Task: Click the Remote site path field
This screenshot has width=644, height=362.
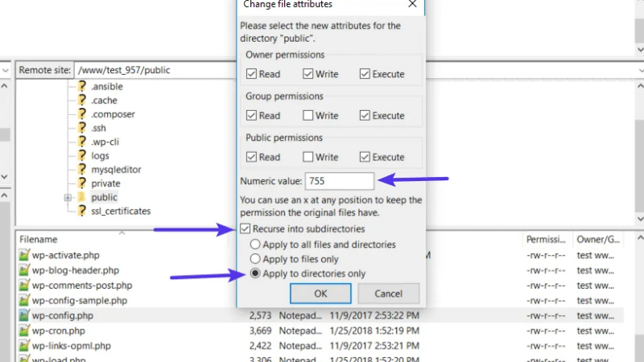Action: (x=156, y=70)
